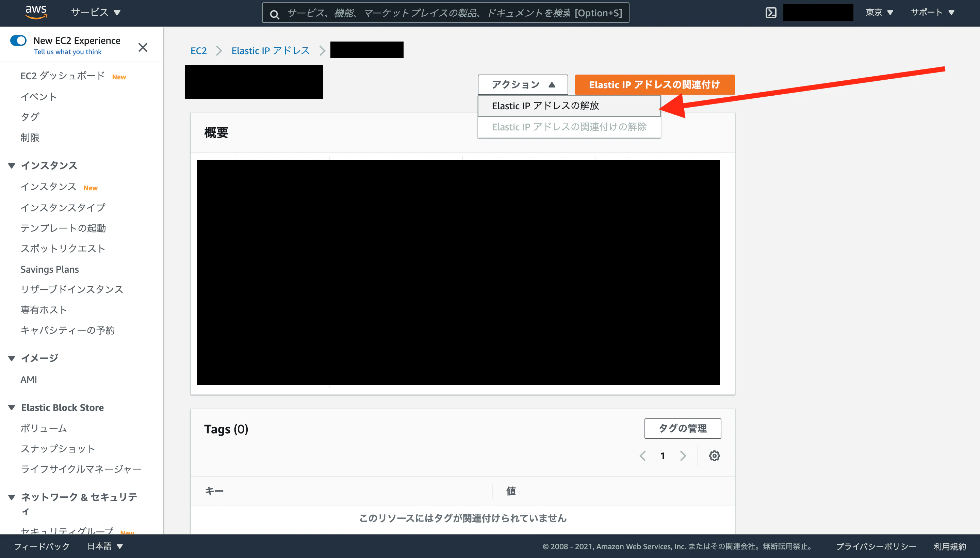Click フィードバック in footer
Image resolution: width=980 pixels, height=558 pixels.
point(42,546)
